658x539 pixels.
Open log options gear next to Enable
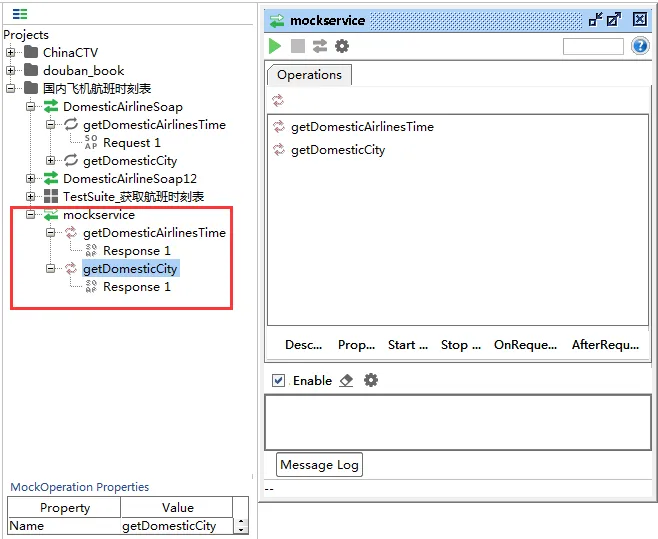coord(371,380)
